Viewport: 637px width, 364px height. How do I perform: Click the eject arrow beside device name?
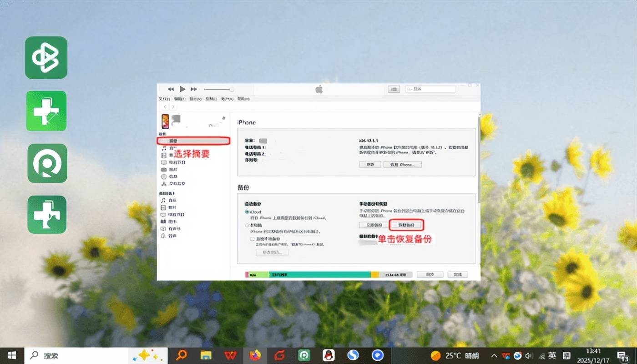pos(223,118)
